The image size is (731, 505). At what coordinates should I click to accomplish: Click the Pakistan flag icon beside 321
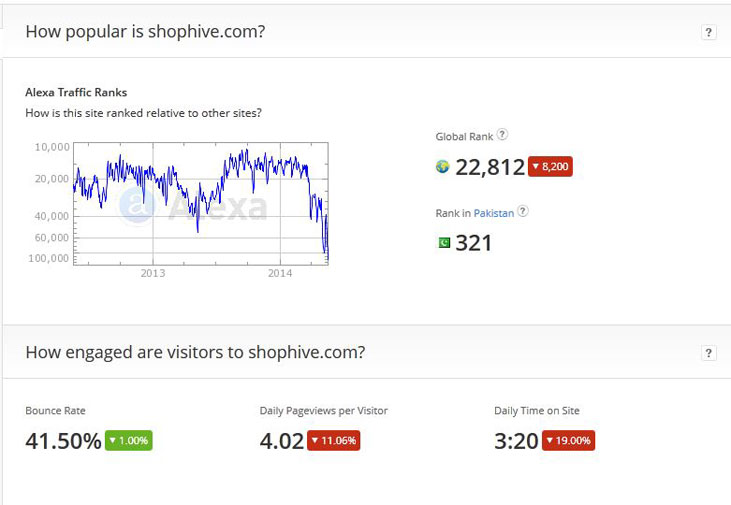click(443, 242)
